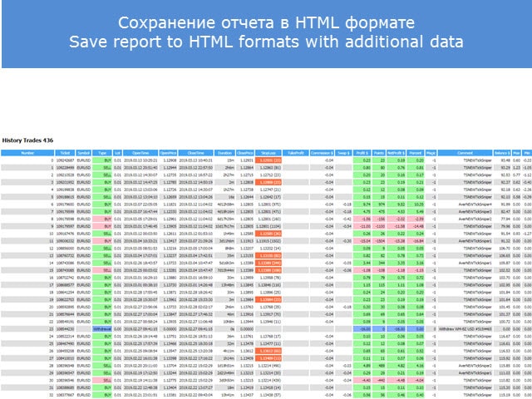The image size is (532, 399).
Task: Click the Balance $ column header
Action: 502,154
